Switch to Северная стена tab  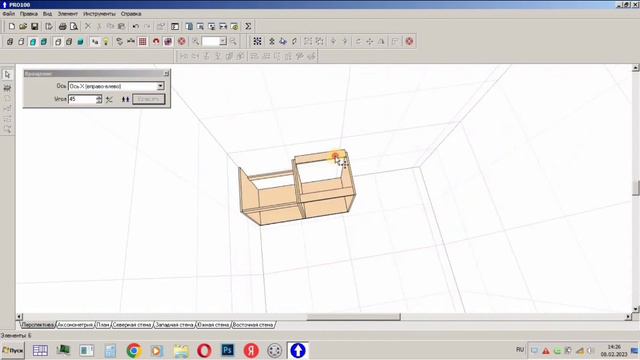[x=132, y=325]
